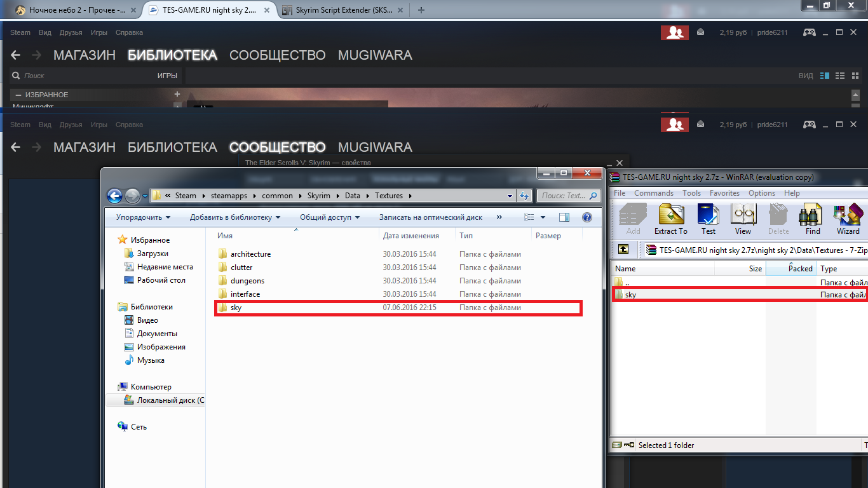The height and width of the screenshot is (488, 868).
Task: Open Справка menu in Steam Community window
Action: pos(130,125)
